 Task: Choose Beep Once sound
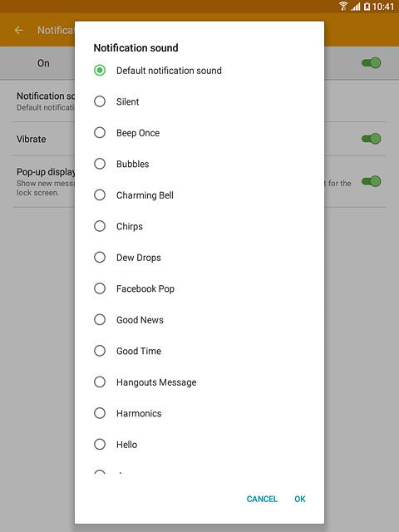100,133
